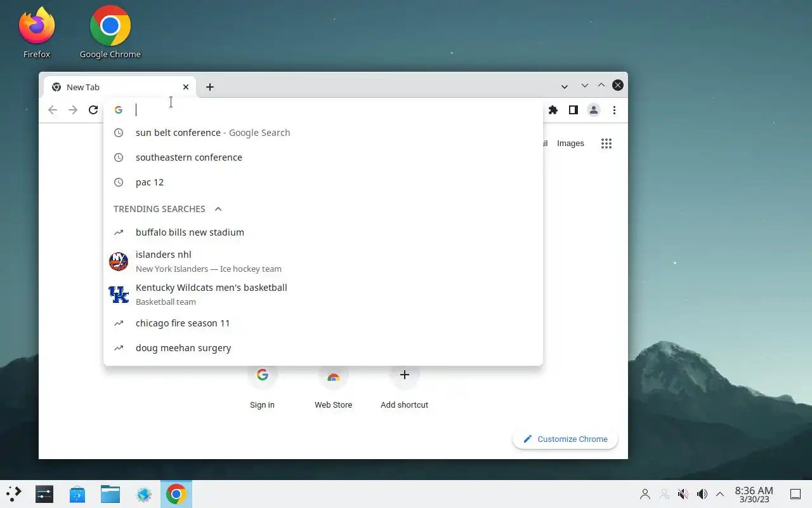Open the application launcher in taskbar

(14, 494)
